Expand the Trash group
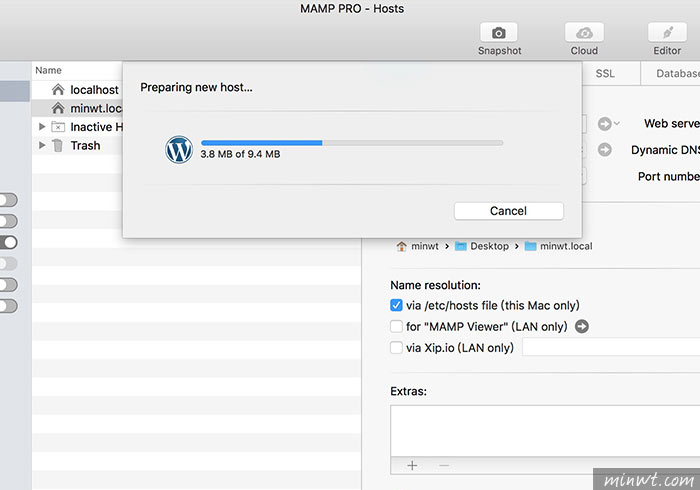Viewport: 700px width, 490px height. point(42,145)
